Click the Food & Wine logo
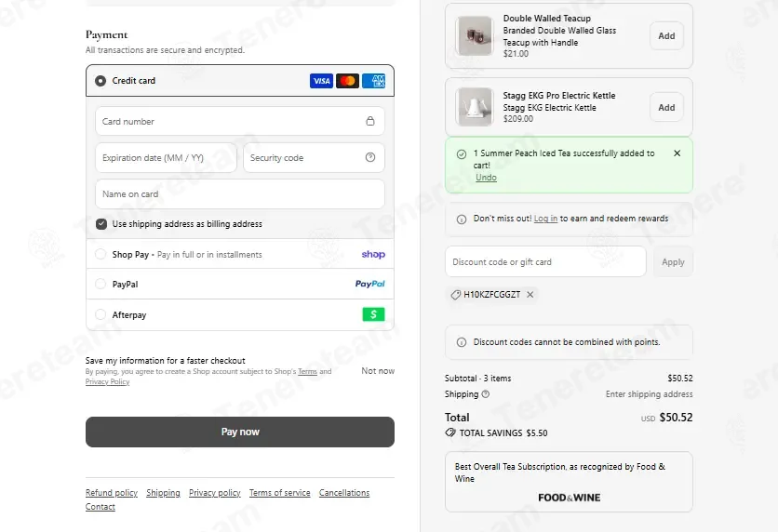 [x=570, y=498]
